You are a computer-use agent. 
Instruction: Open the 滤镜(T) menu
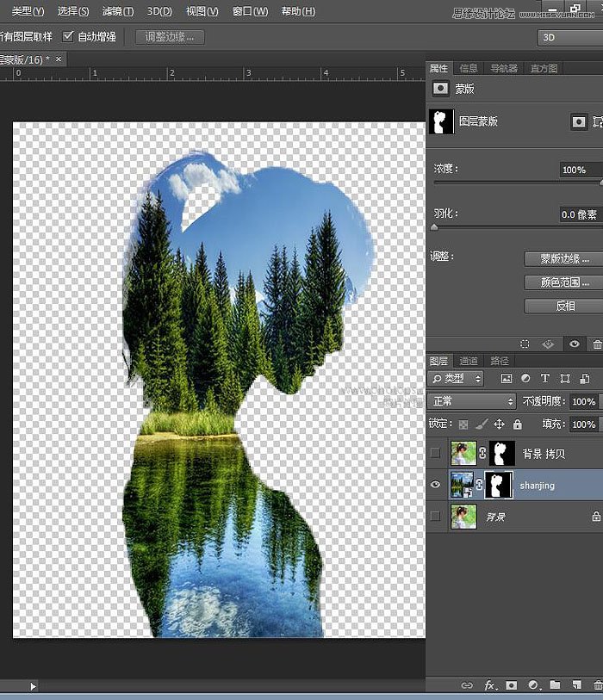[x=118, y=11]
